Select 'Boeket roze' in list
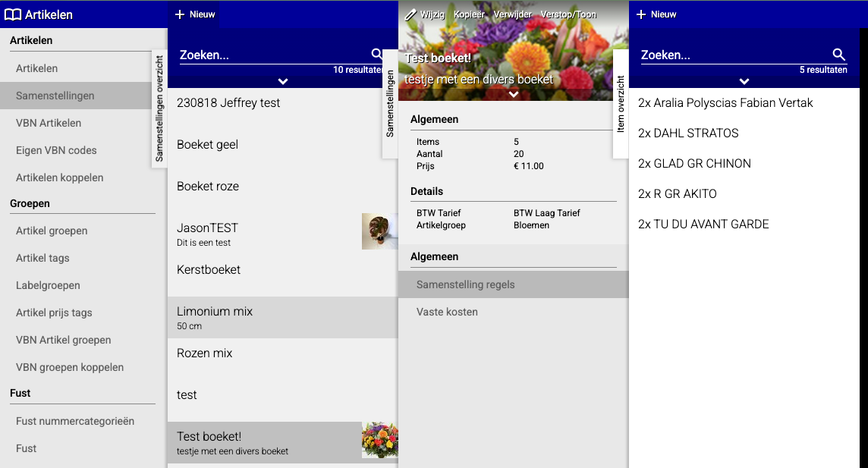Screen dimensions: 868x468 (283, 192)
